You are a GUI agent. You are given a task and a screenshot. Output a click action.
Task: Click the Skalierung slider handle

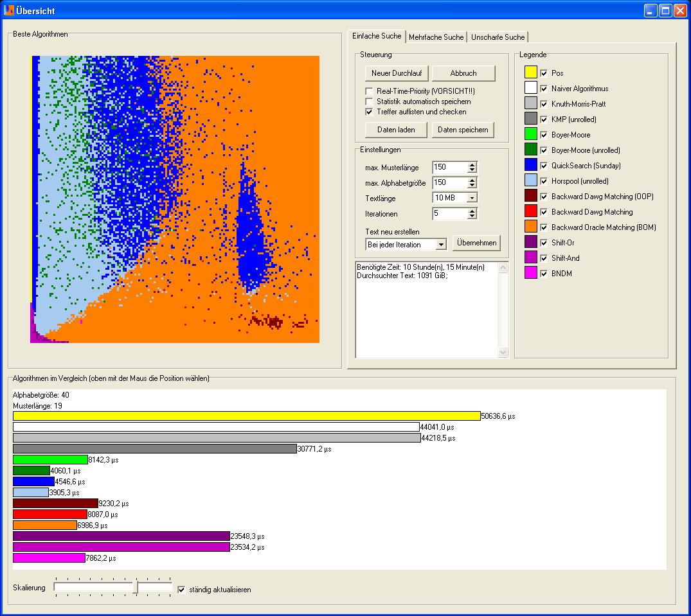(x=136, y=587)
